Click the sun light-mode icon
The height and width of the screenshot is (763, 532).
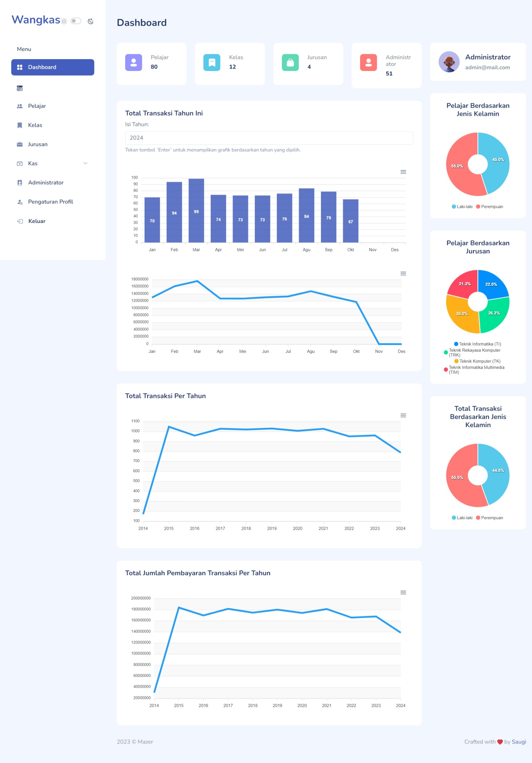click(64, 21)
